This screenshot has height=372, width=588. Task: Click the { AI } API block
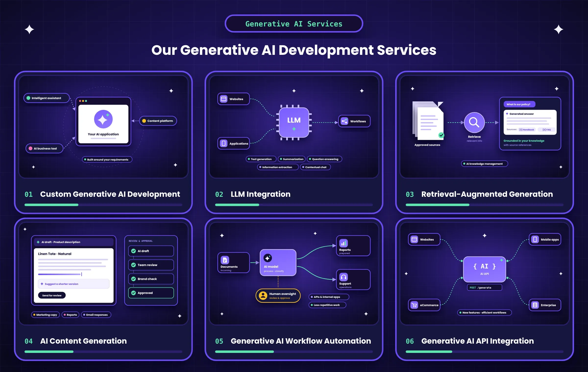pyautogui.click(x=484, y=269)
